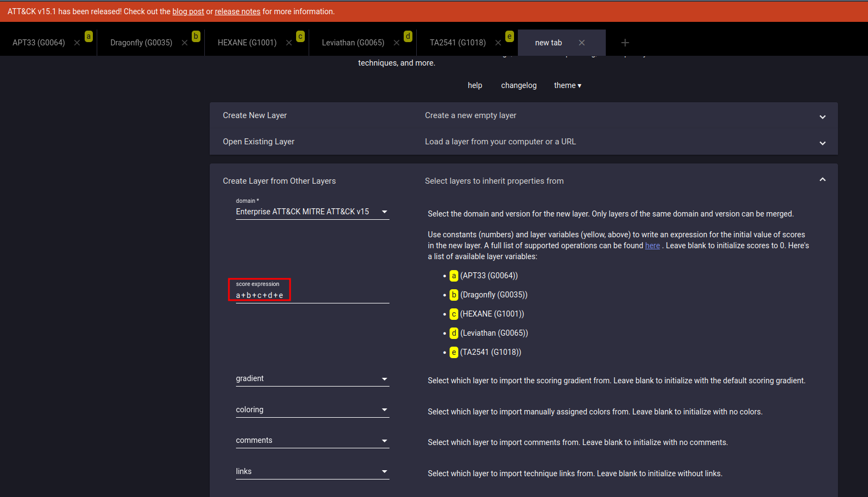
Task: Expand the Create New Layer section
Action: tap(822, 116)
